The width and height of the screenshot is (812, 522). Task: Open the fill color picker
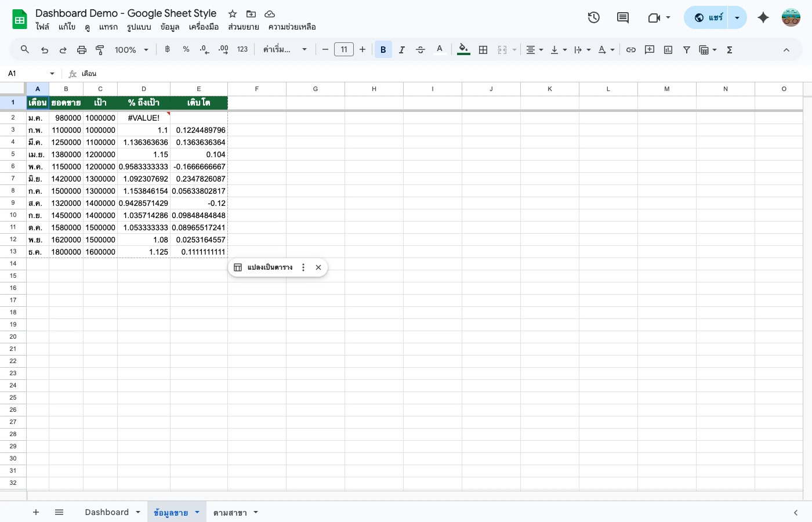coord(463,49)
